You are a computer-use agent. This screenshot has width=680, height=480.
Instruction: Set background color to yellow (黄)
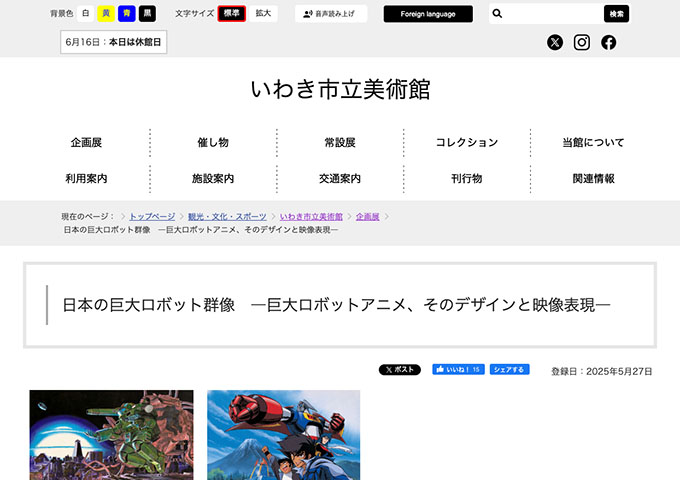(106, 13)
